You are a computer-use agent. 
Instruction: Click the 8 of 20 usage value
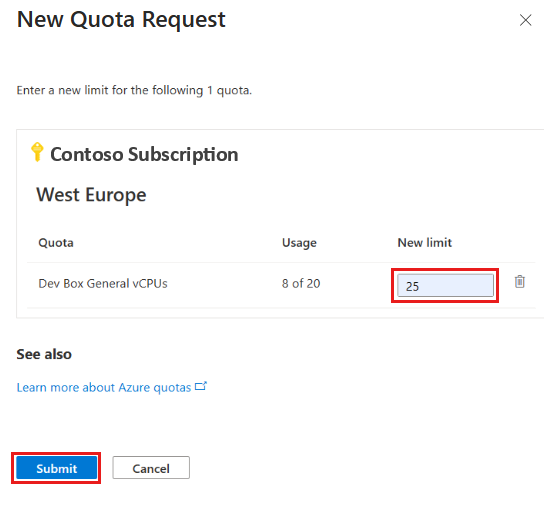pyautogui.click(x=301, y=283)
